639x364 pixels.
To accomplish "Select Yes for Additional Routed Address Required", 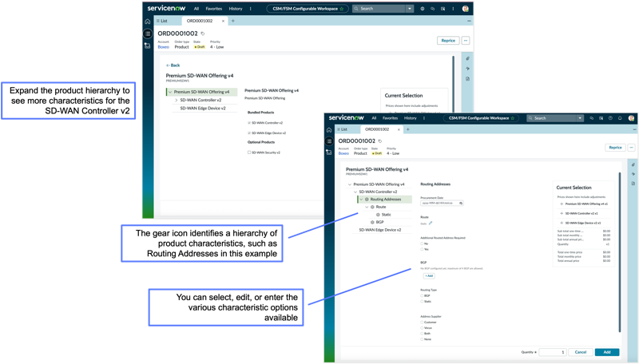I will coord(422,249).
